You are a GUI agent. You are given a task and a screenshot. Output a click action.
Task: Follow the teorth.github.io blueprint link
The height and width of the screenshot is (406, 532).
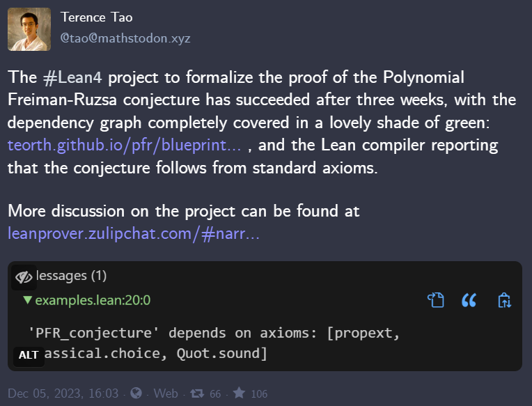click(x=125, y=146)
